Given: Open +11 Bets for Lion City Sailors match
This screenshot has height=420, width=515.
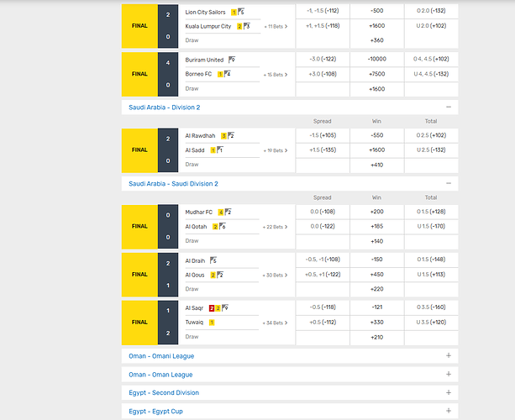Looking at the screenshot, I should [x=276, y=27].
